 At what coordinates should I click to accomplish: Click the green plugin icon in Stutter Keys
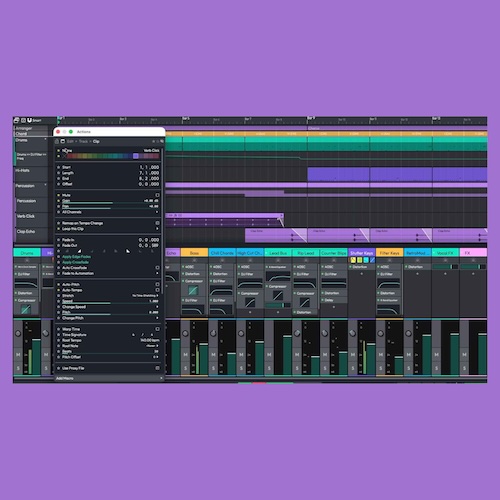360,260
